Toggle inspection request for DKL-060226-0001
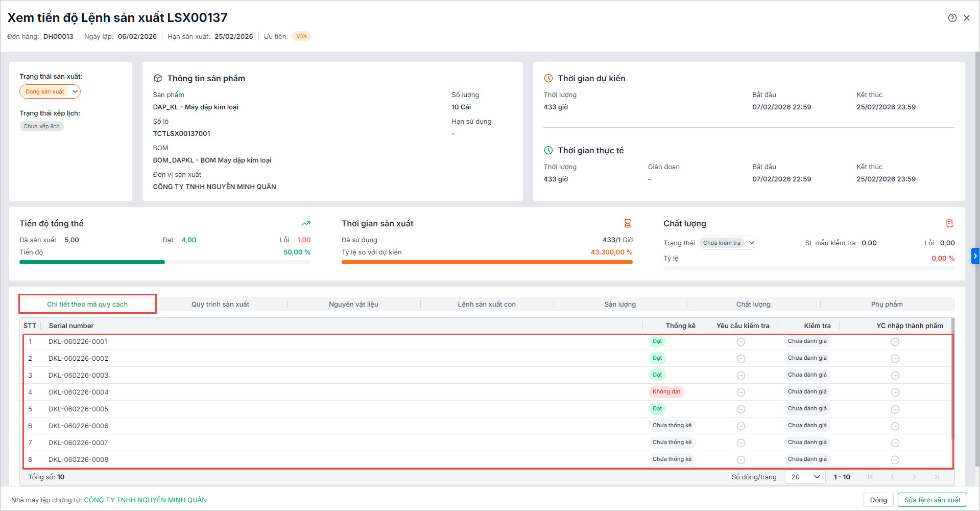The height and width of the screenshot is (511, 980). point(740,342)
